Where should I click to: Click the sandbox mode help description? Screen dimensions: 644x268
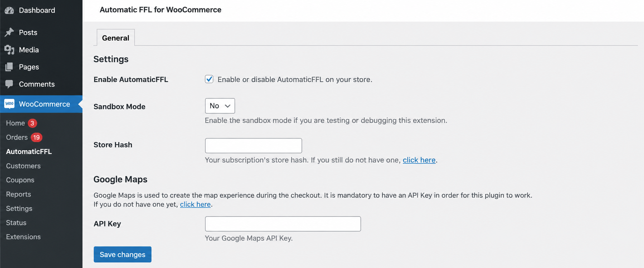pos(326,120)
